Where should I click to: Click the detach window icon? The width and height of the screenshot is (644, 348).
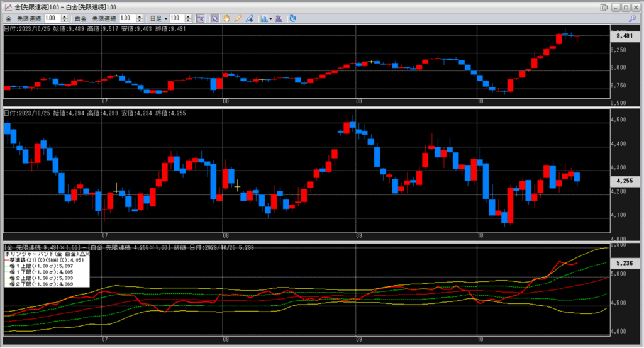(604, 7)
